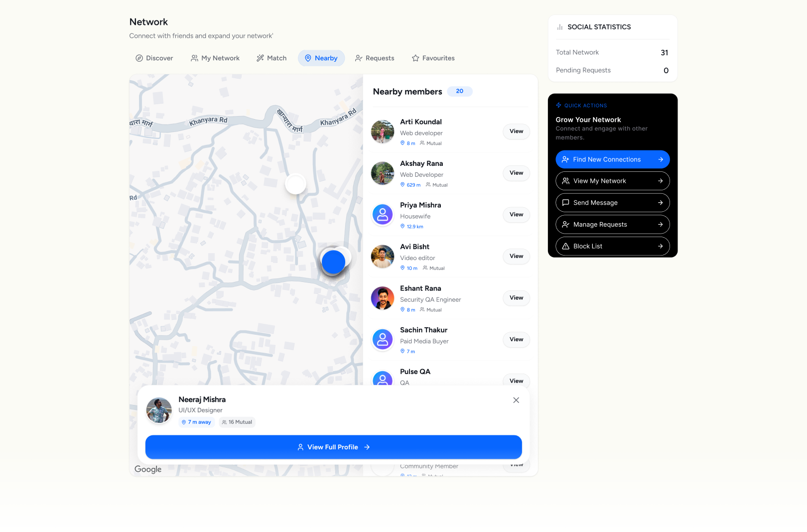View Arti Koundal's profile

[x=516, y=132]
